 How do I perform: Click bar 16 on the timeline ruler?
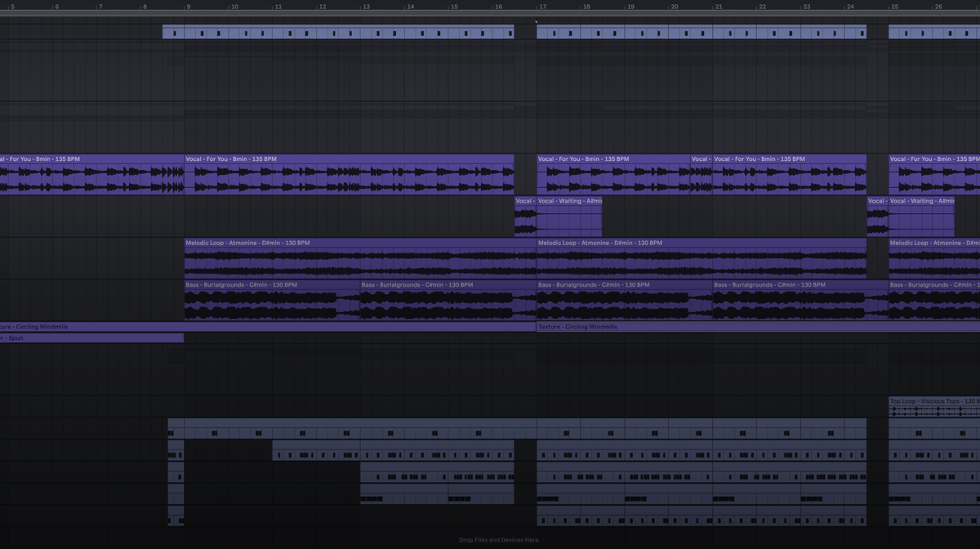(x=498, y=7)
